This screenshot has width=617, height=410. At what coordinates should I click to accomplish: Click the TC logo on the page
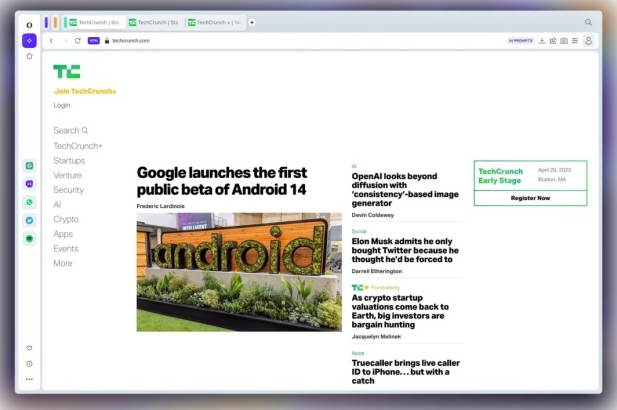click(67, 72)
